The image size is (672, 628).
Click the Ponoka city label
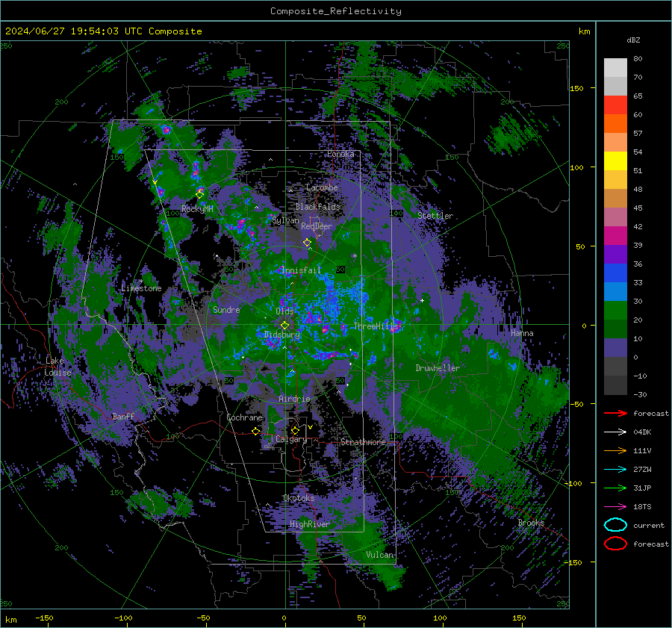click(340, 154)
